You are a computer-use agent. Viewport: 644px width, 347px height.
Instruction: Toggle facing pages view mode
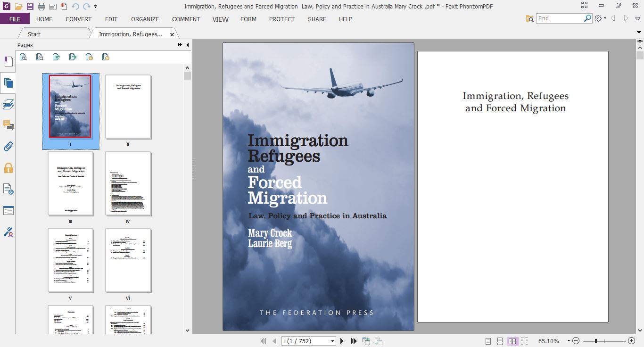coord(512,341)
